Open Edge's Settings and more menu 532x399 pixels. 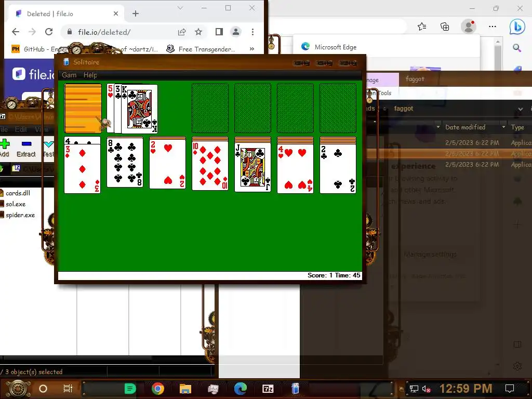[493, 26]
